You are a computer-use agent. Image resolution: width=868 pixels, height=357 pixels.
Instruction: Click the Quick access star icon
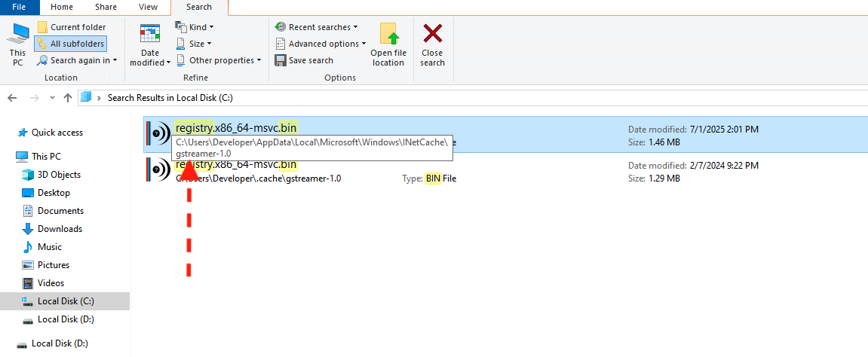tap(23, 133)
